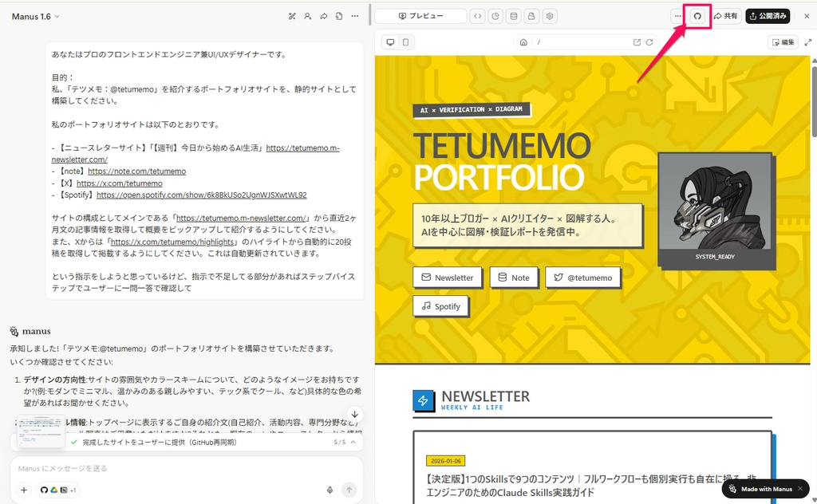This screenshot has height=504, width=817.
Task: Click the files document icon in chat header
Action: 339,16
